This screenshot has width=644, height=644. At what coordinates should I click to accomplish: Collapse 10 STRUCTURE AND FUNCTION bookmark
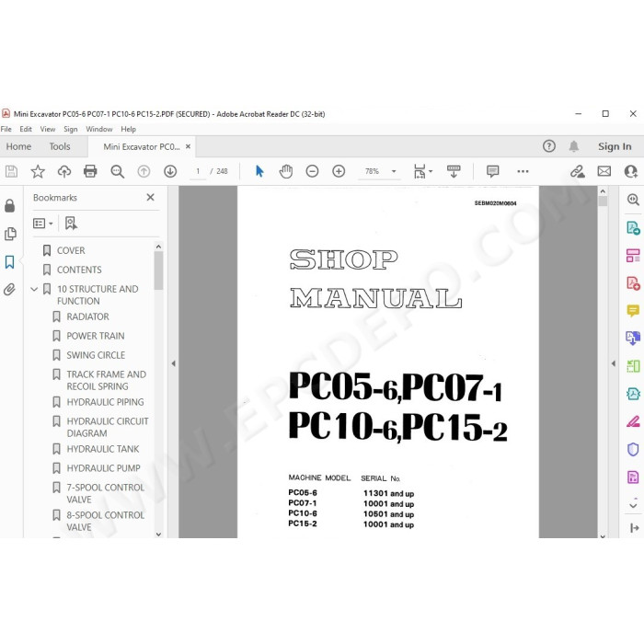tap(35, 290)
